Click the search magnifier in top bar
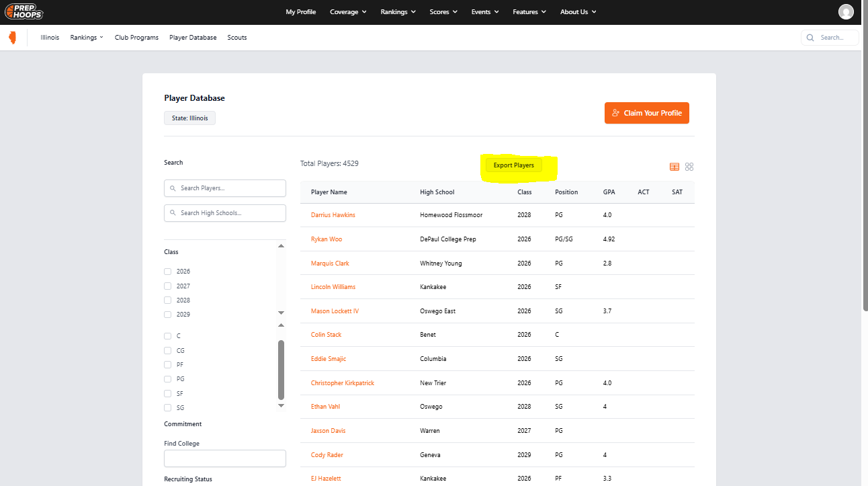The image size is (868, 486). (810, 37)
